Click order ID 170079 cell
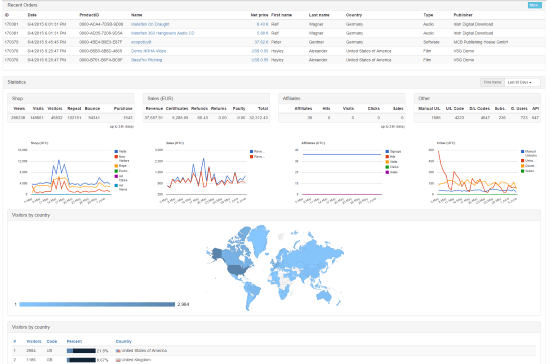 pyautogui.click(x=11, y=42)
